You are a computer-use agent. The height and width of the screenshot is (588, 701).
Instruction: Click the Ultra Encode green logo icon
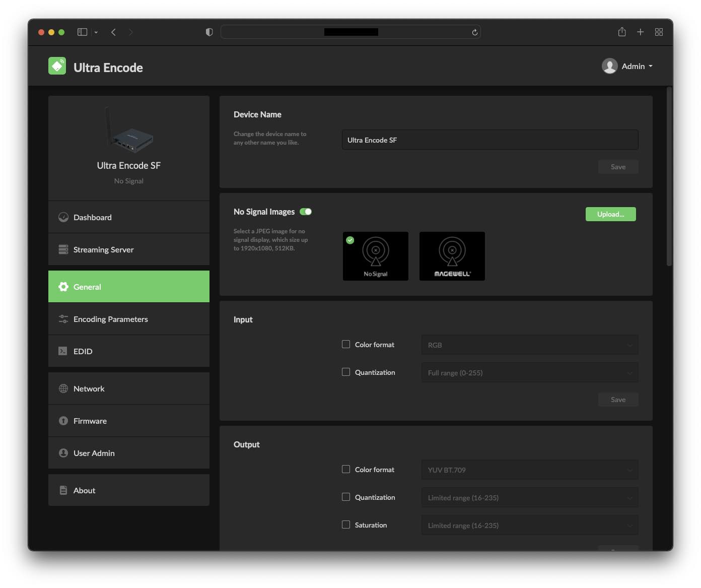[x=57, y=66]
